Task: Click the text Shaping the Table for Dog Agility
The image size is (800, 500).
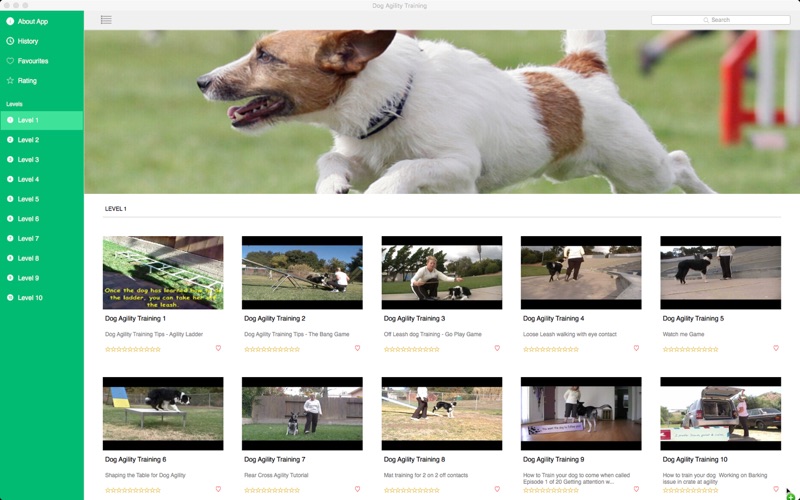Action: pos(145,475)
